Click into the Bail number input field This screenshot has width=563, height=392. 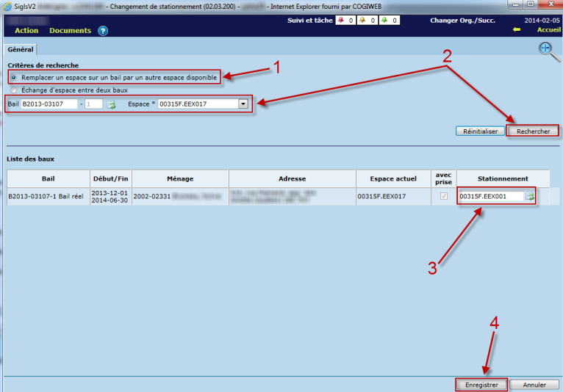pos(49,104)
